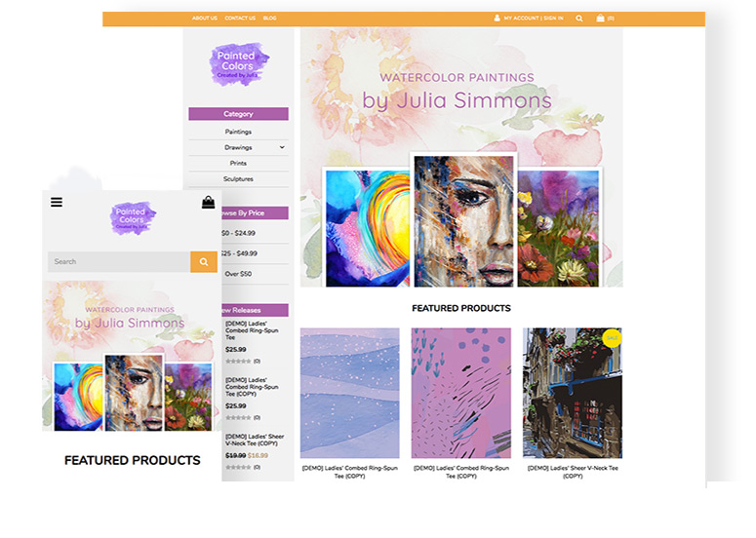Select the Prints category
This screenshot has width=756, height=538.
point(238,164)
